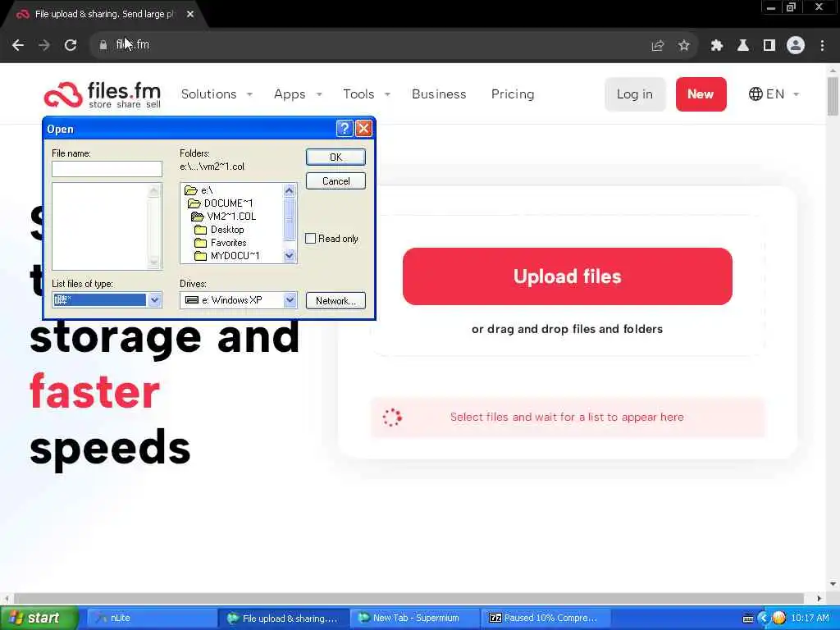
Task: Click the File upload & sharing taskbar item
Action: (x=283, y=618)
